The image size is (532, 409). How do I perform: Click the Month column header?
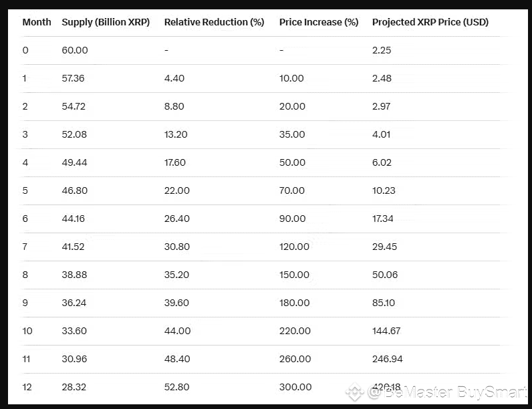coord(37,22)
